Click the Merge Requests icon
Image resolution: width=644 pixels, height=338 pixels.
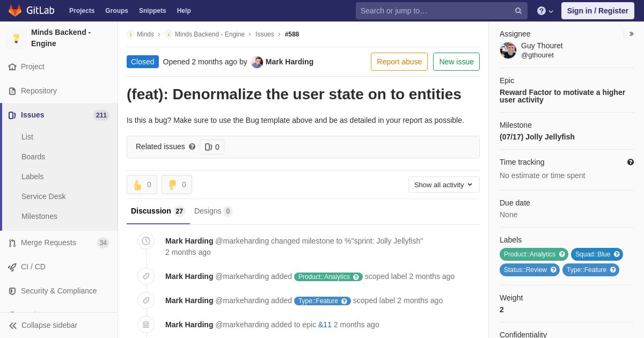click(x=12, y=243)
